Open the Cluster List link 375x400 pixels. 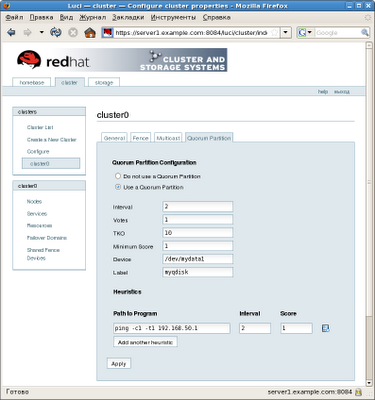(40, 127)
